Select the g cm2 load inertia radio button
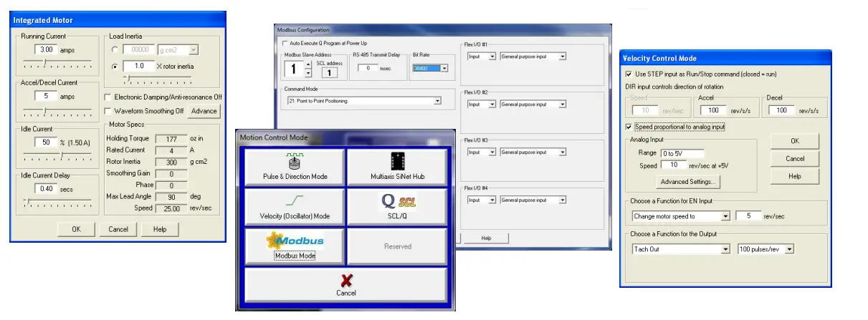 [x=115, y=50]
